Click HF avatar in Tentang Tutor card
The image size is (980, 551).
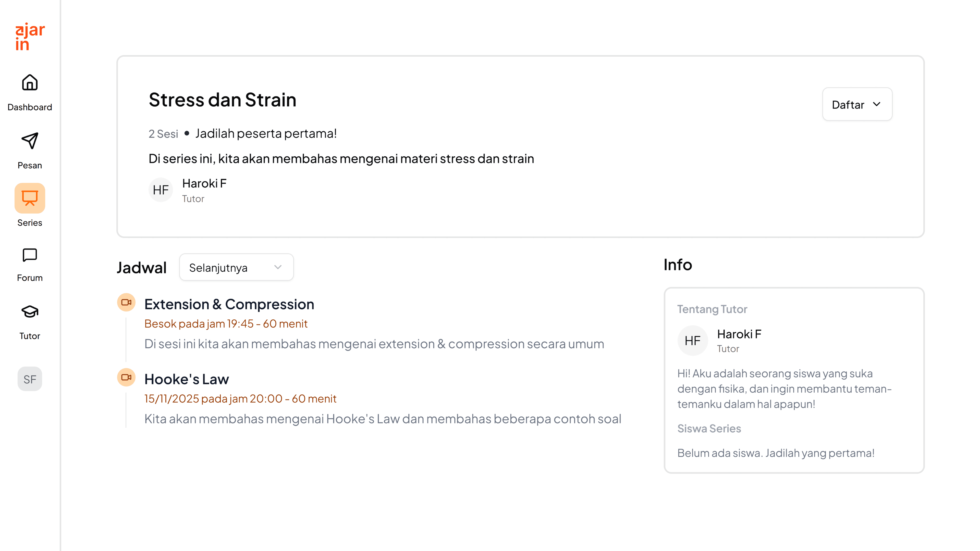tap(692, 341)
